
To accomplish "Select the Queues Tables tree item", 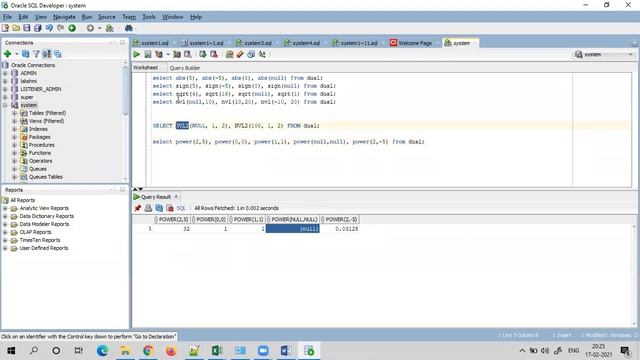I will 45,177.
